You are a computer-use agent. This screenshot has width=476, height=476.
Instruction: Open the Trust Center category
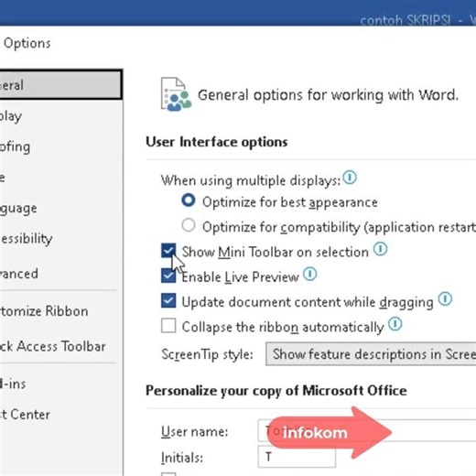tap(60, 415)
